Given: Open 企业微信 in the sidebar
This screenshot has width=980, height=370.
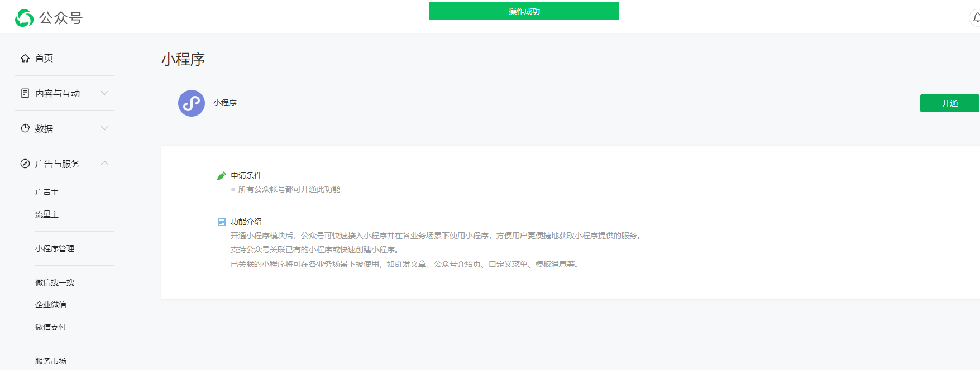Looking at the screenshot, I should [51, 305].
